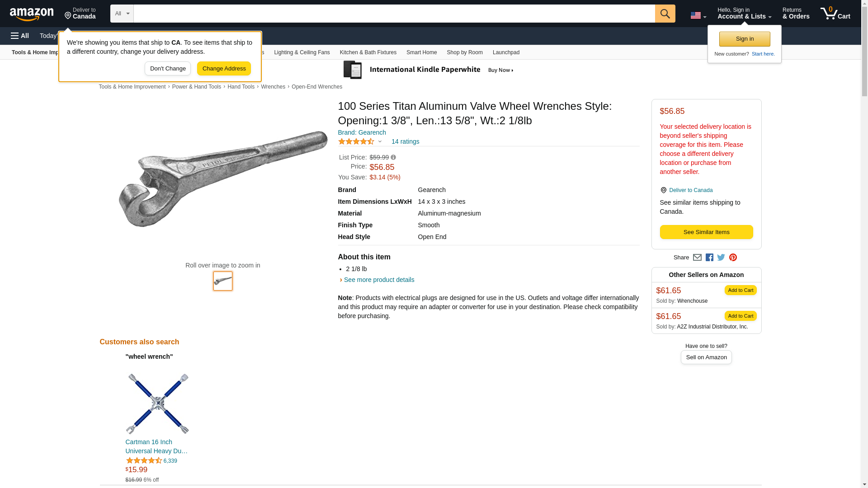Click the Change Address button
Viewport: 868px width, 488px height.
click(x=224, y=69)
